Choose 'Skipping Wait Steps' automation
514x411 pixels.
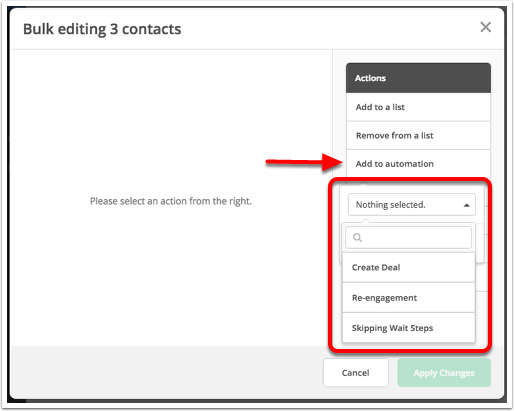point(408,328)
